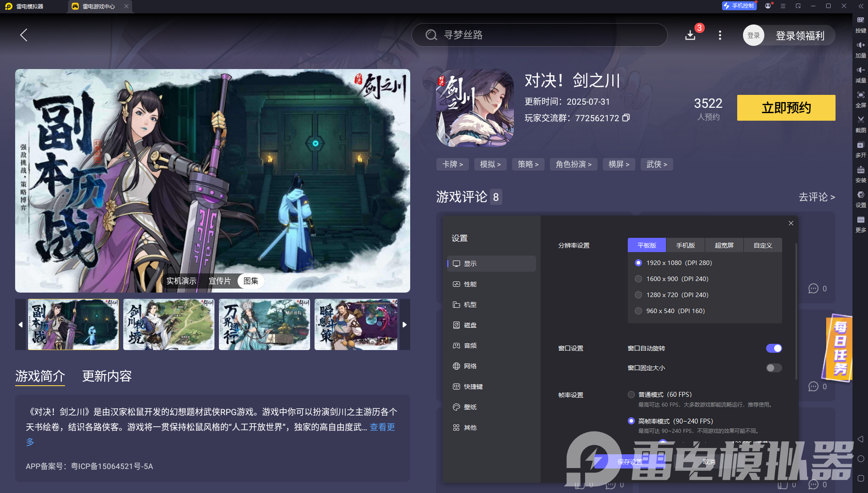Click the back arrow in game center
Image resolution: width=868 pixels, height=493 pixels.
[x=24, y=35]
